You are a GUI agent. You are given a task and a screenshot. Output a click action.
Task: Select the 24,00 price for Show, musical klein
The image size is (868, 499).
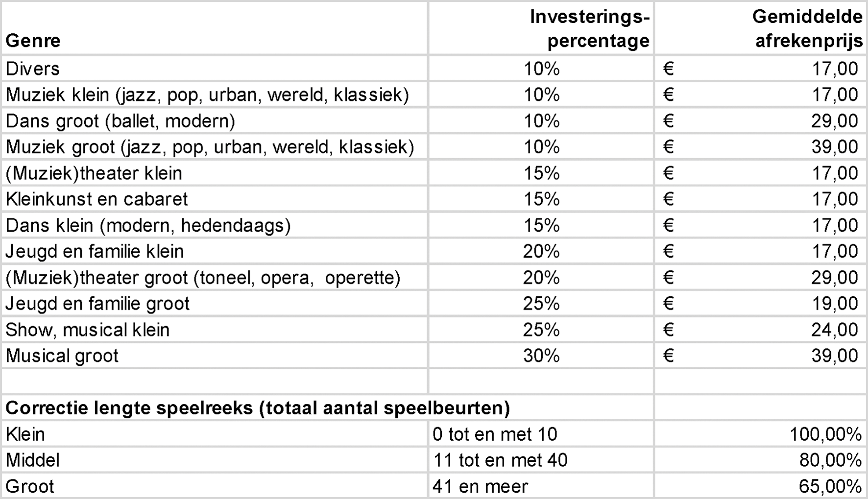point(834,330)
